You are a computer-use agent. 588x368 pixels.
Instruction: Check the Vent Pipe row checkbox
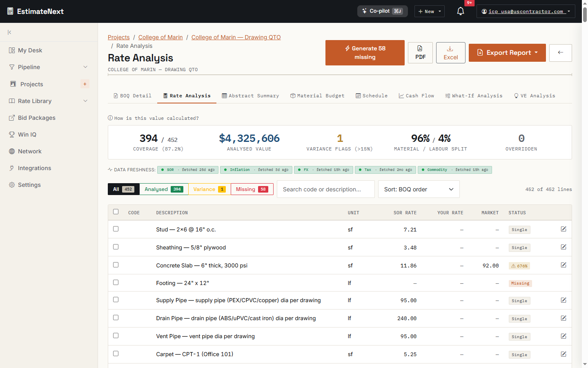tap(116, 336)
